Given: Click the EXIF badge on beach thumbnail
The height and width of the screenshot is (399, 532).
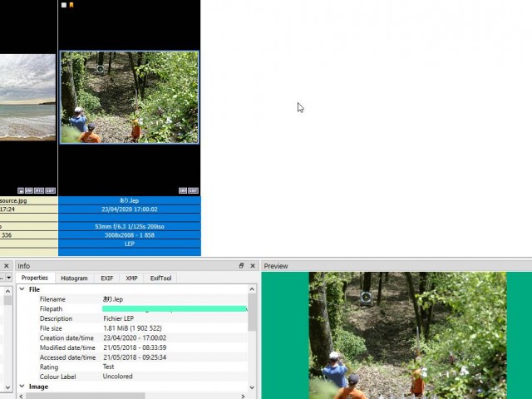Looking at the screenshot, I should point(50,190).
